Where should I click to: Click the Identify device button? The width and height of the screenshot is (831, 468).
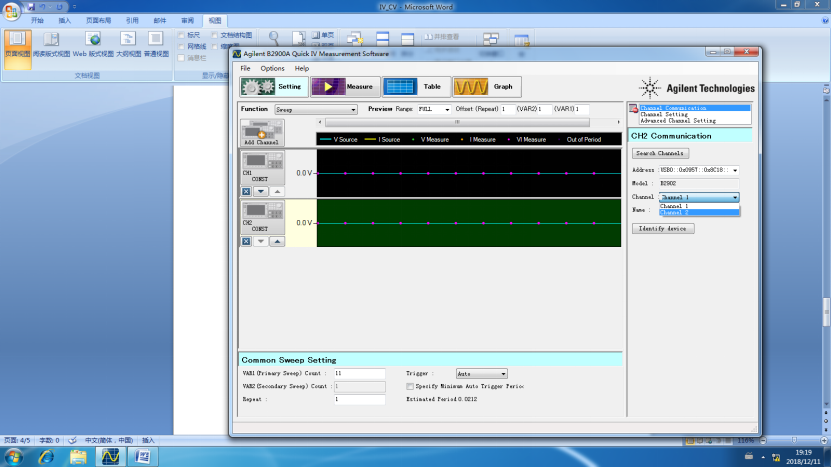tap(662, 228)
